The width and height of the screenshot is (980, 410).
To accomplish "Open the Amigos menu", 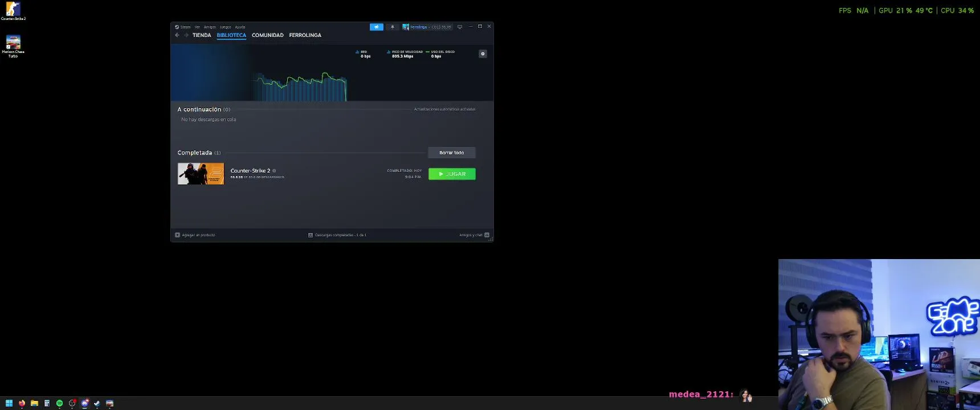I will [x=210, y=27].
